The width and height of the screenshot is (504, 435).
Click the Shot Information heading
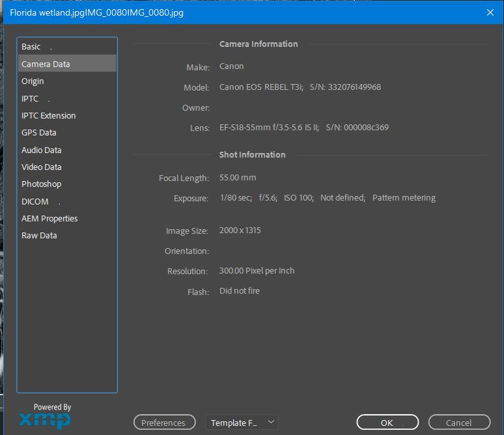click(252, 154)
